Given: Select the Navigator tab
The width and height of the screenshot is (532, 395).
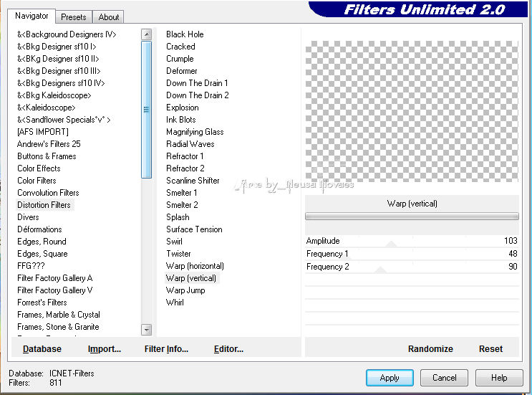Looking at the screenshot, I should 32,16.
